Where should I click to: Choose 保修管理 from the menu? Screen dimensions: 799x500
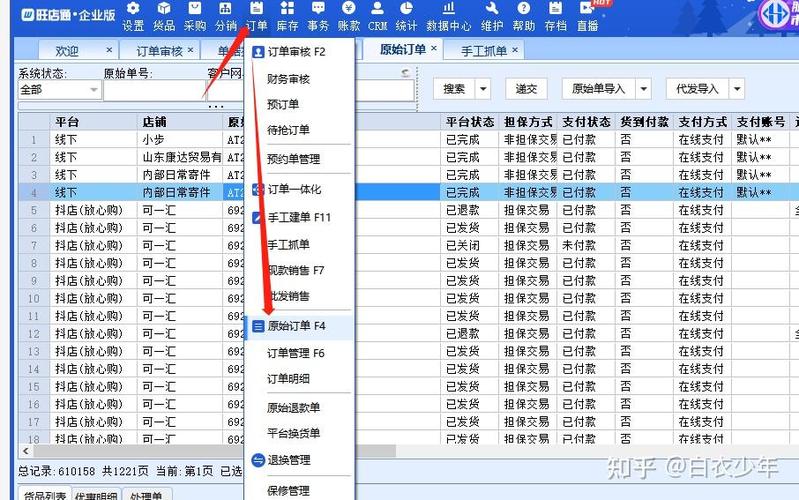coord(300,490)
